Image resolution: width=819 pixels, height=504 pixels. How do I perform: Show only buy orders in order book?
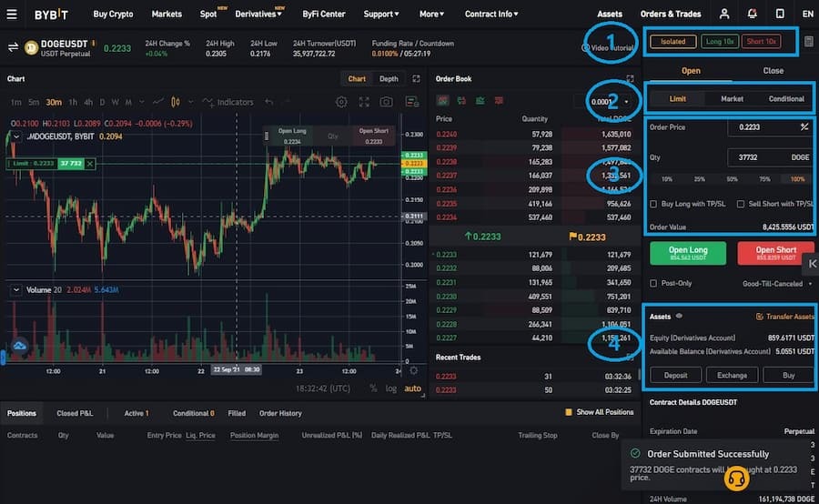[480, 100]
